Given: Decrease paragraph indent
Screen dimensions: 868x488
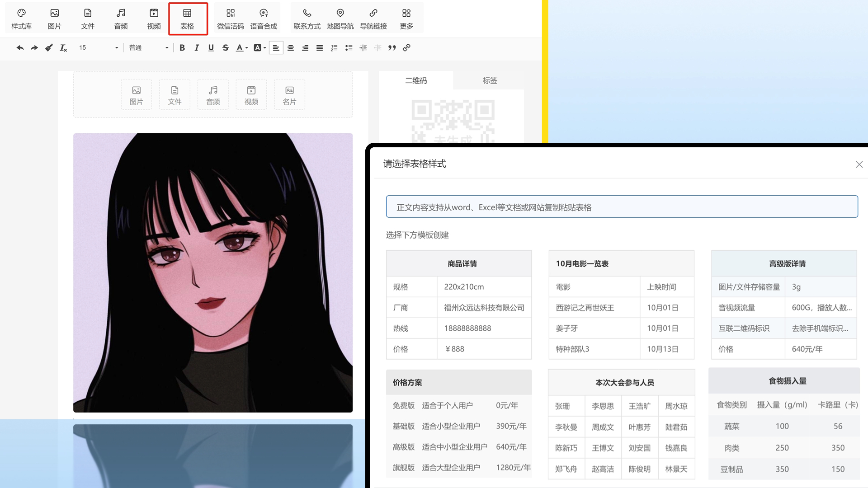Looking at the screenshot, I should 377,47.
